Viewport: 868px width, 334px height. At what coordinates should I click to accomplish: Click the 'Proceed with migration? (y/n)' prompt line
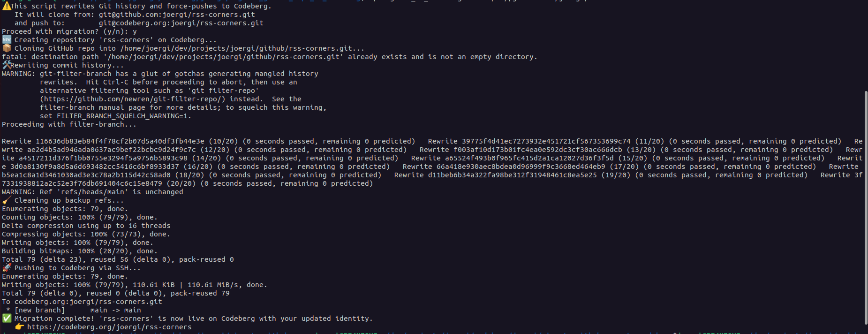(69, 31)
